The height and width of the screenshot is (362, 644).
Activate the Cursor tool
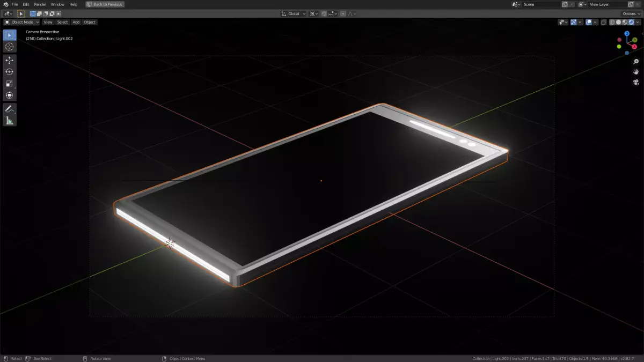click(9, 47)
